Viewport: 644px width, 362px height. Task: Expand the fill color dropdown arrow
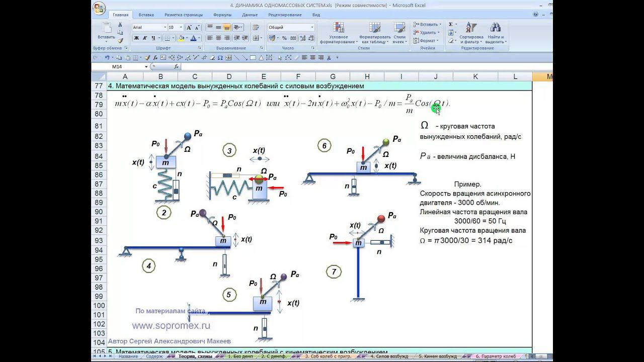(x=187, y=38)
